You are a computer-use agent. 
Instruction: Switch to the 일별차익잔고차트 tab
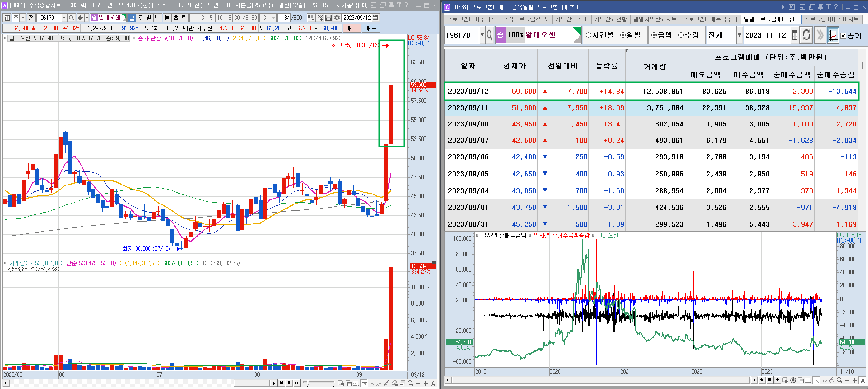[655, 19]
